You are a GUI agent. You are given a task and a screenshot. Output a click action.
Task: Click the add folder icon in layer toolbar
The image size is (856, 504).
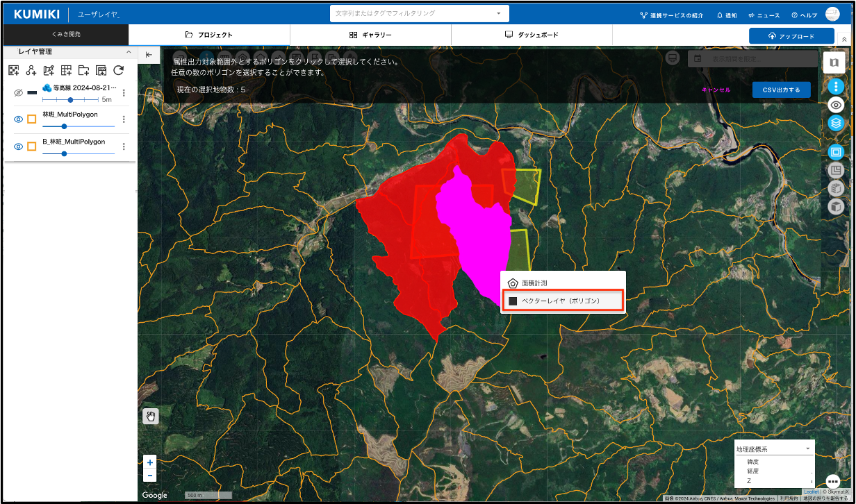coord(83,70)
